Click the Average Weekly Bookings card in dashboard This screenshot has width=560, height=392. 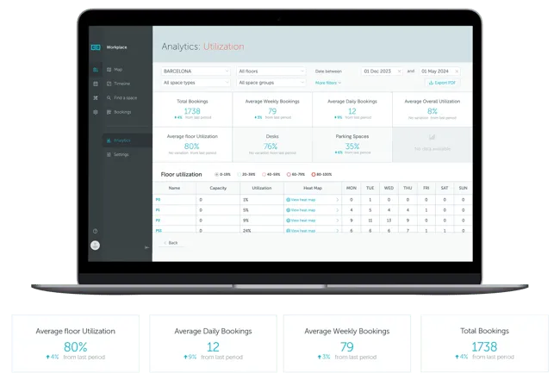click(272, 109)
